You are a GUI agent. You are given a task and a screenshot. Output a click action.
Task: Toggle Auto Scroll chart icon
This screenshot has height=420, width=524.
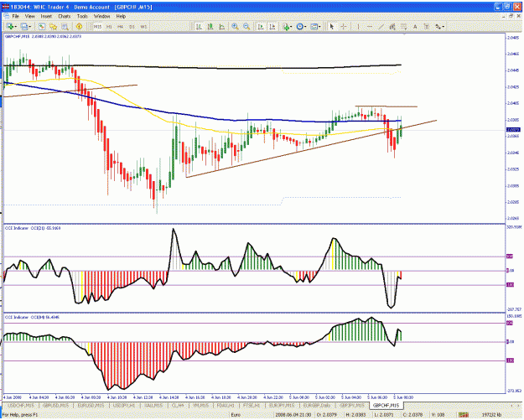click(261, 26)
